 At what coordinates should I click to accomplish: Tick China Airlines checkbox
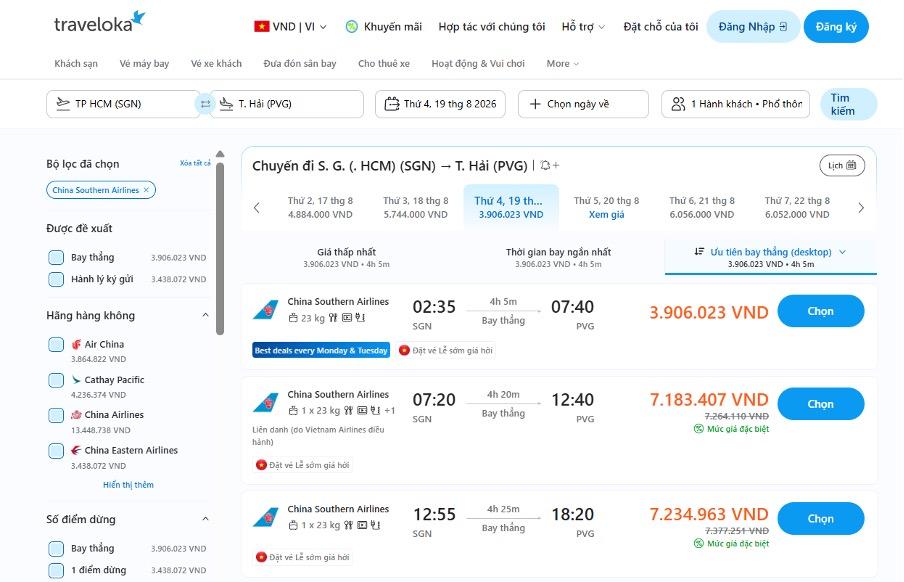click(x=56, y=415)
